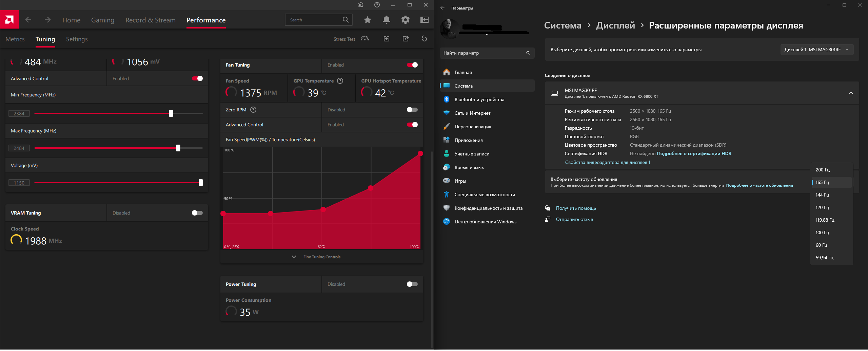868x351 pixels.
Task: Go forward in AMD Software navigation
Action: click(47, 20)
